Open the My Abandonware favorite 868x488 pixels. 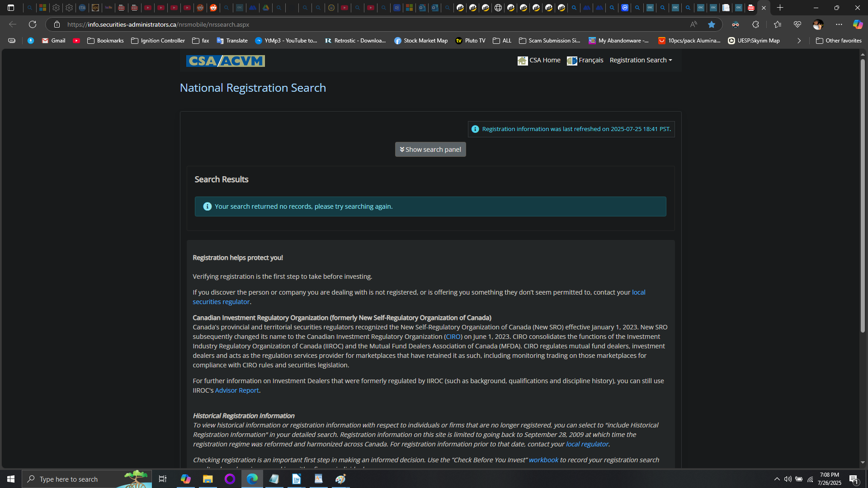619,41
